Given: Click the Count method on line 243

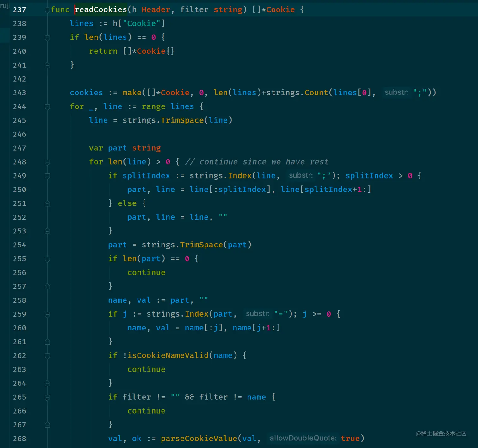Looking at the screenshot, I should [316, 93].
